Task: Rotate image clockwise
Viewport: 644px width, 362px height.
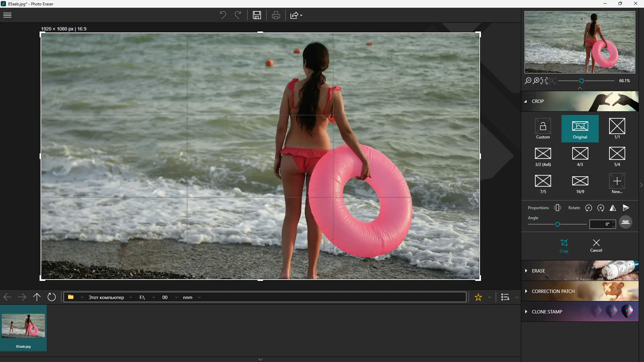Action: [601, 208]
